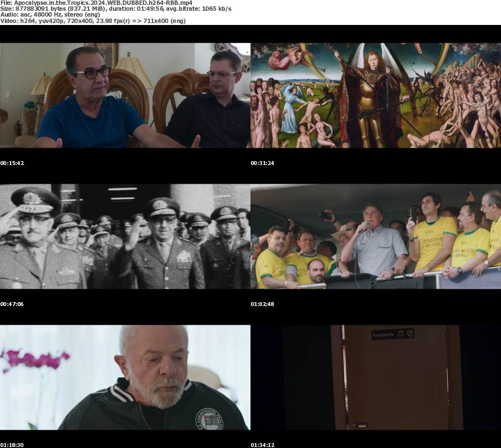This screenshot has height=448, width=501.
Task: Select the Size and duration info line
Action: [x=115, y=9]
